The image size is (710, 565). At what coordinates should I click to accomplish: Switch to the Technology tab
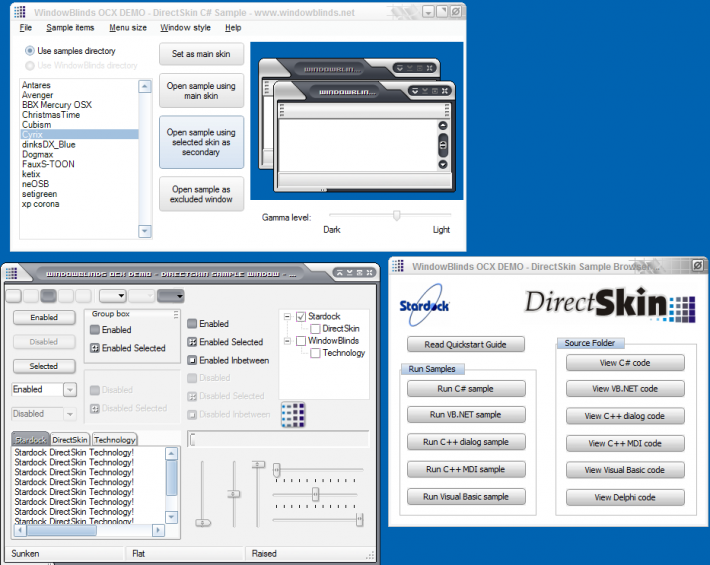[115, 440]
